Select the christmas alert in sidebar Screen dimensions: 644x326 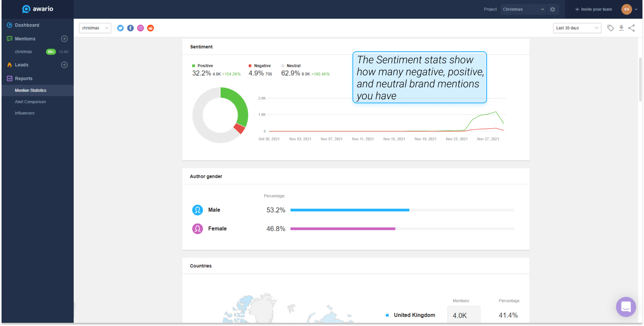pos(23,52)
